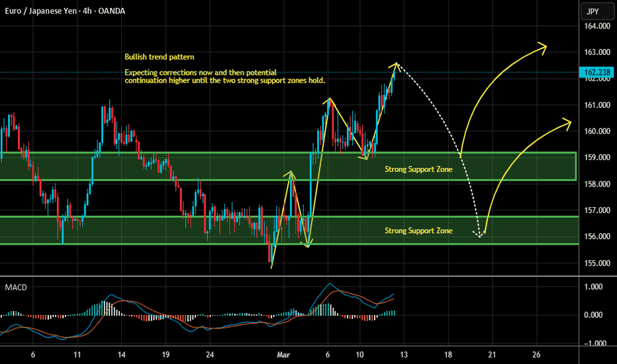The width and height of the screenshot is (617, 364).
Task: Click the '11' date on time axis
Action: 77,355
